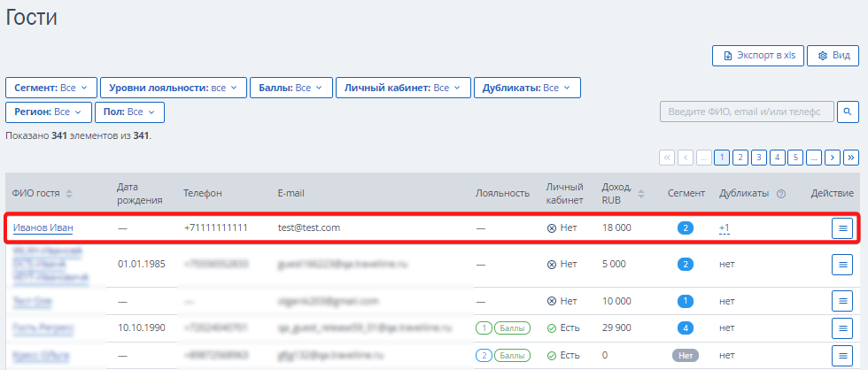Expand the Дубликаты filter dropdown
The height and width of the screenshot is (370, 868).
click(x=527, y=88)
